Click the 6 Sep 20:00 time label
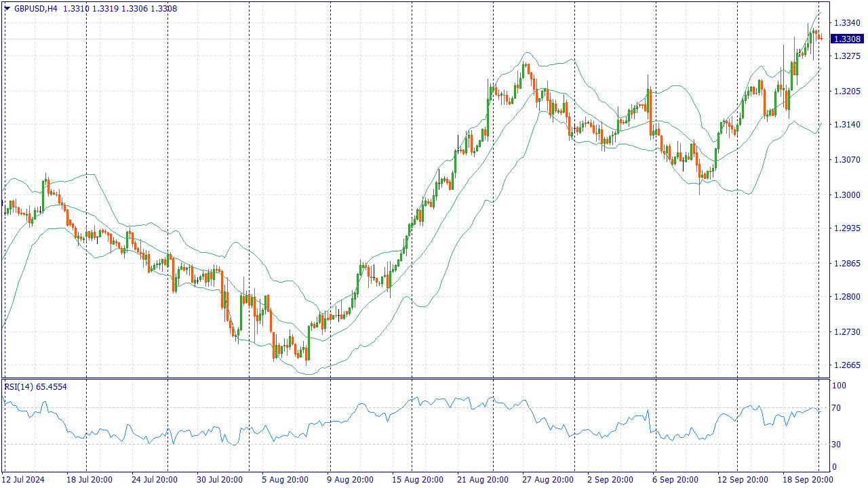The image size is (868, 488). click(x=675, y=480)
